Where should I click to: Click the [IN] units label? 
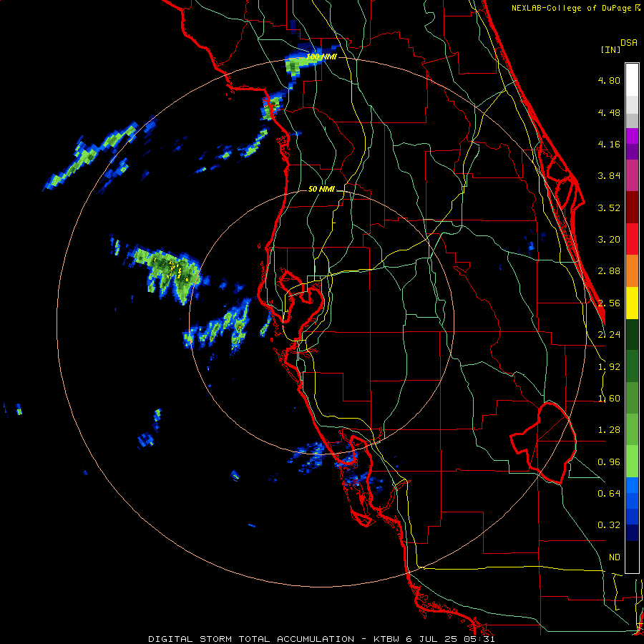(610, 49)
